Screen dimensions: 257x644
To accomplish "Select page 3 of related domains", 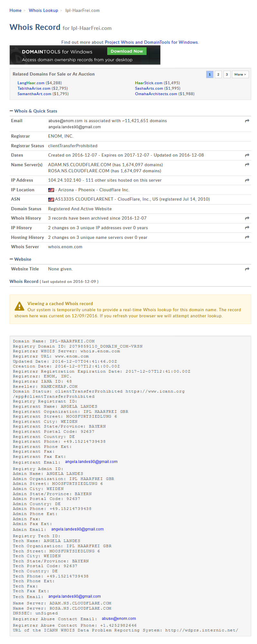I will 227,74.
